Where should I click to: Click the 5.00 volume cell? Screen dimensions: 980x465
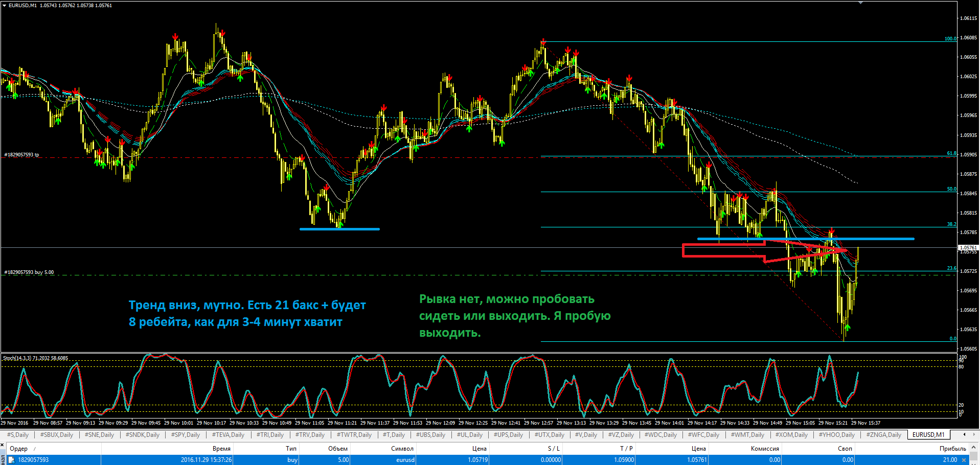pos(343,460)
